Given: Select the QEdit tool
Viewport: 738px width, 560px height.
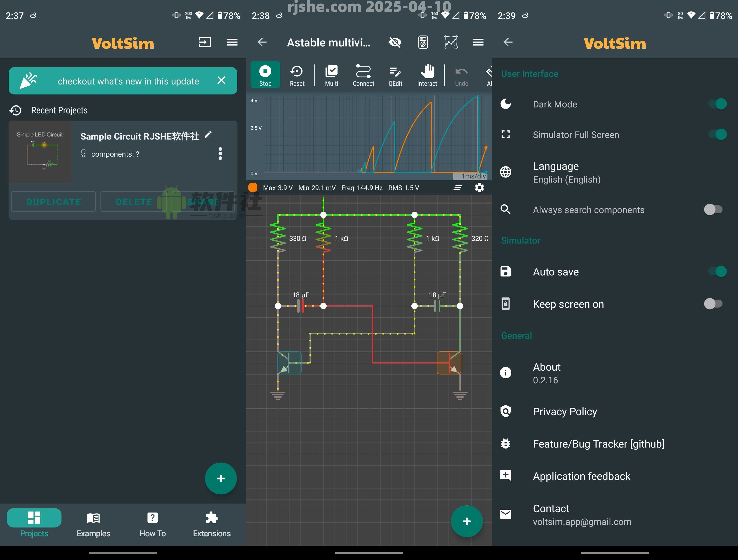Looking at the screenshot, I should point(395,75).
